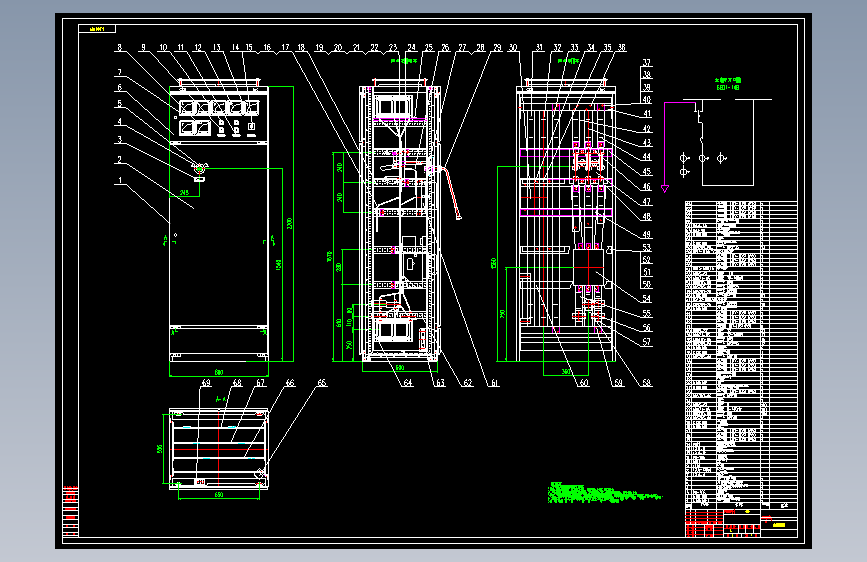Pick callout label 20 in top row
Image resolution: width=867 pixels, height=562 pixels.
(x=338, y=48)
